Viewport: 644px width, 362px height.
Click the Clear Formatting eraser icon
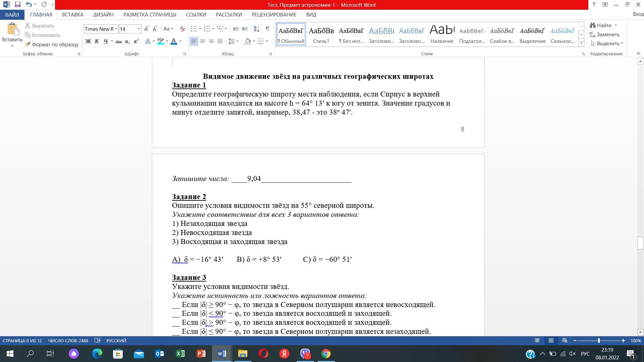click(x=182, y=29)
